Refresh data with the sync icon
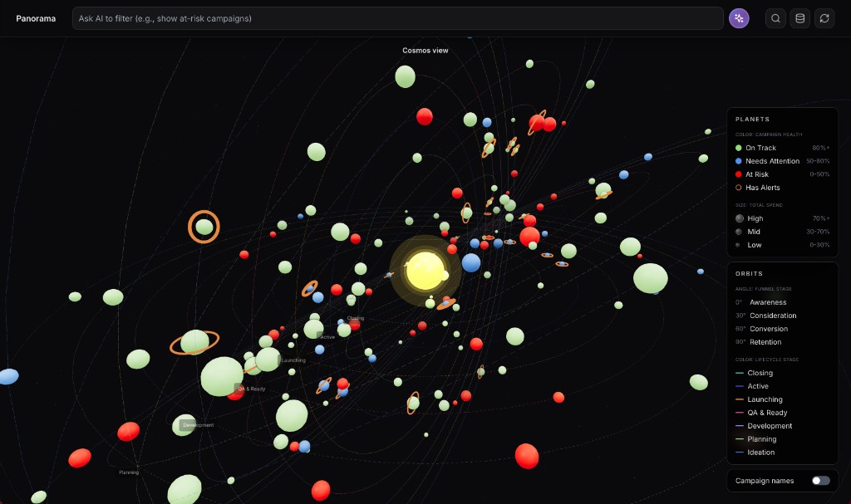This screenshot has width=851, height=504. coord(824,17)
